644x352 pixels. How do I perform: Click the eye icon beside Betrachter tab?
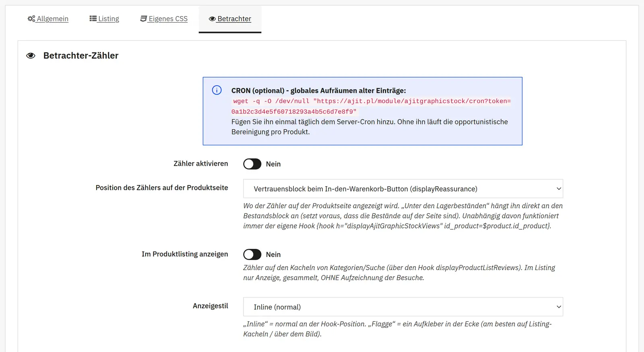(212, 19)
